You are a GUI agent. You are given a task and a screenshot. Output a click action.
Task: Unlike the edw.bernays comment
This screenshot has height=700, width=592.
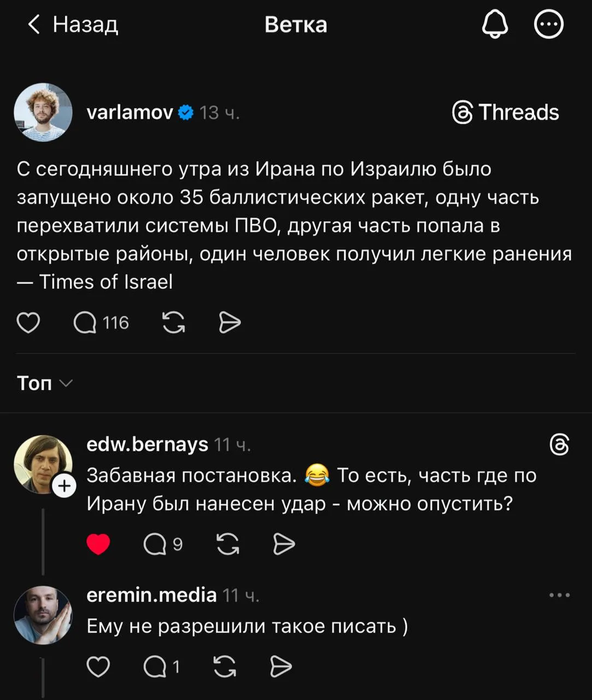click(x=98, y=544)
